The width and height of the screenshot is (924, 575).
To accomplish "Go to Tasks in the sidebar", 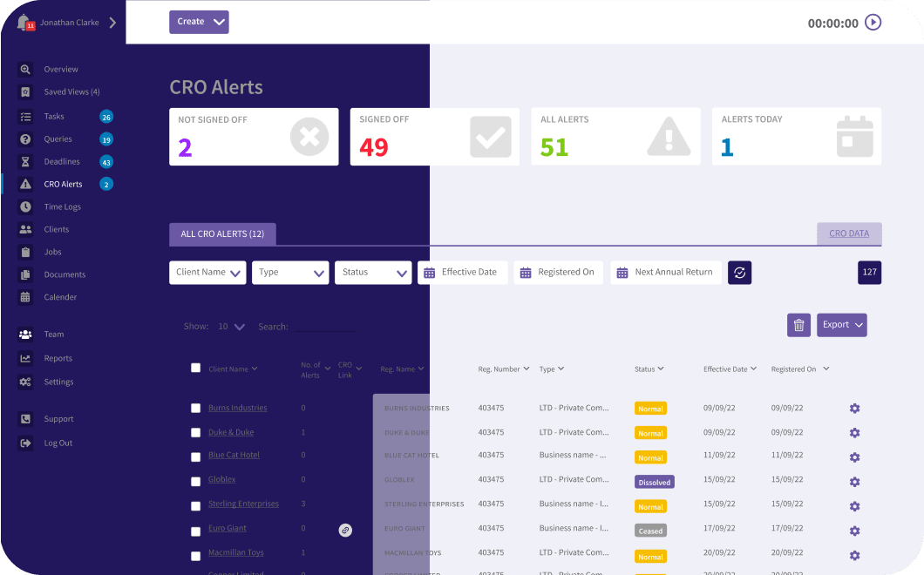I will 54,117.
